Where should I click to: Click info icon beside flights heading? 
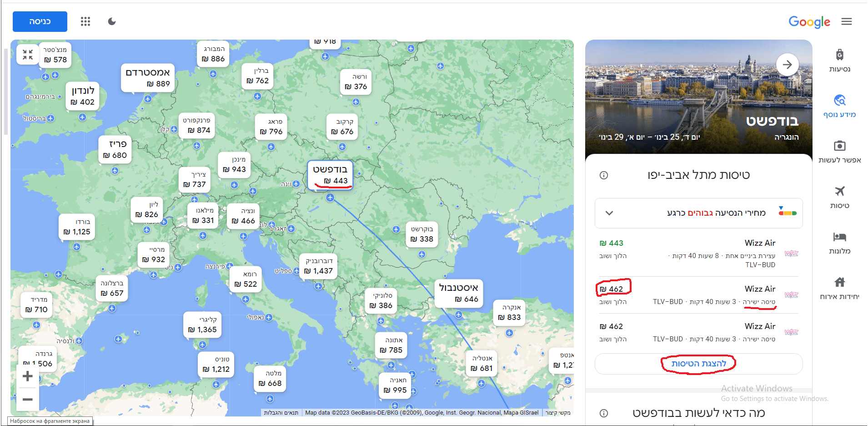(604, 175)
